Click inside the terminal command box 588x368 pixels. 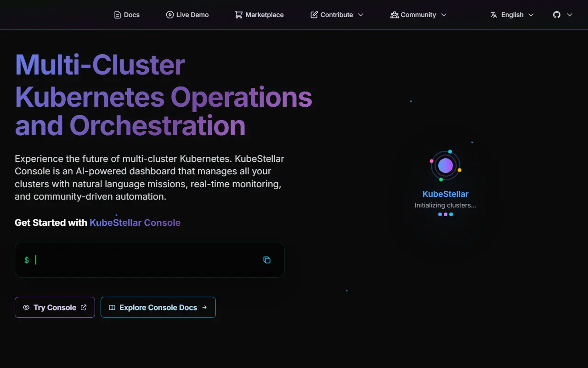(150, 260)
